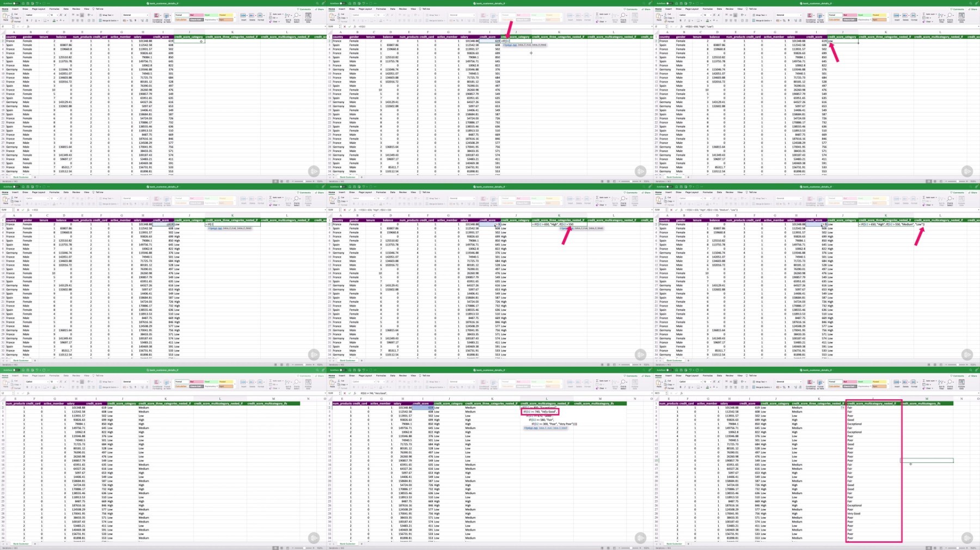980x550 pixels.
Task: Click Merge & Centre in top-left window
Action: (x=109, y=21)
